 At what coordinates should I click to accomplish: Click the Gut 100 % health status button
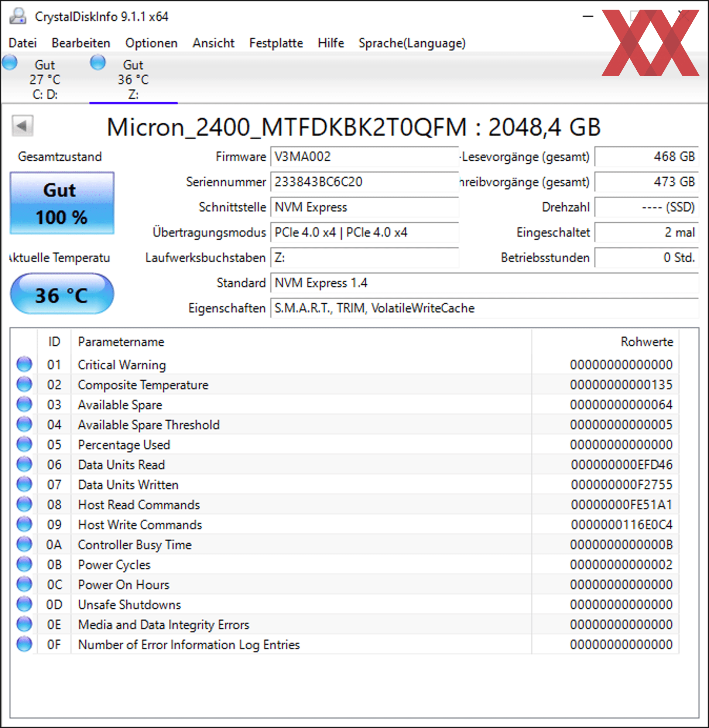point(62,203)
